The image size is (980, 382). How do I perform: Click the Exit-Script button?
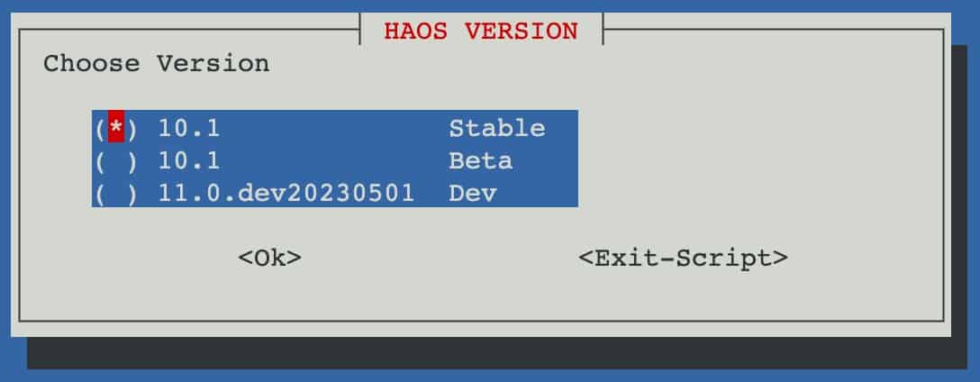tap(683, 258)
